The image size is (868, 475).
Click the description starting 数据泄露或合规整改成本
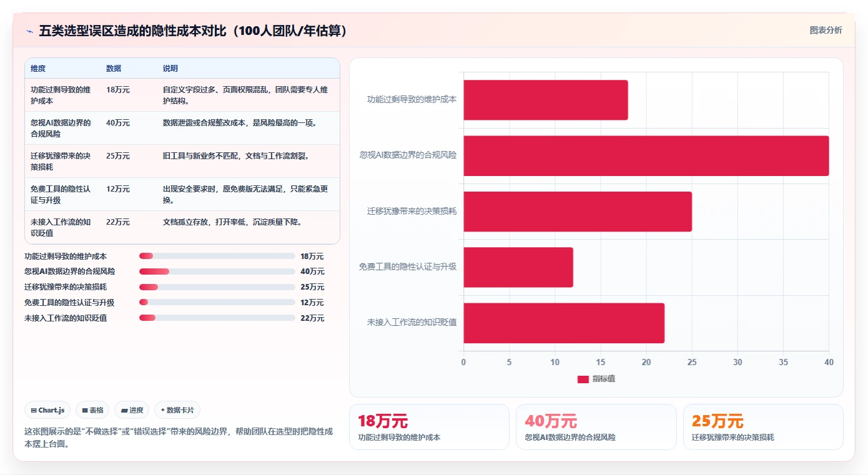pos(240,123)
